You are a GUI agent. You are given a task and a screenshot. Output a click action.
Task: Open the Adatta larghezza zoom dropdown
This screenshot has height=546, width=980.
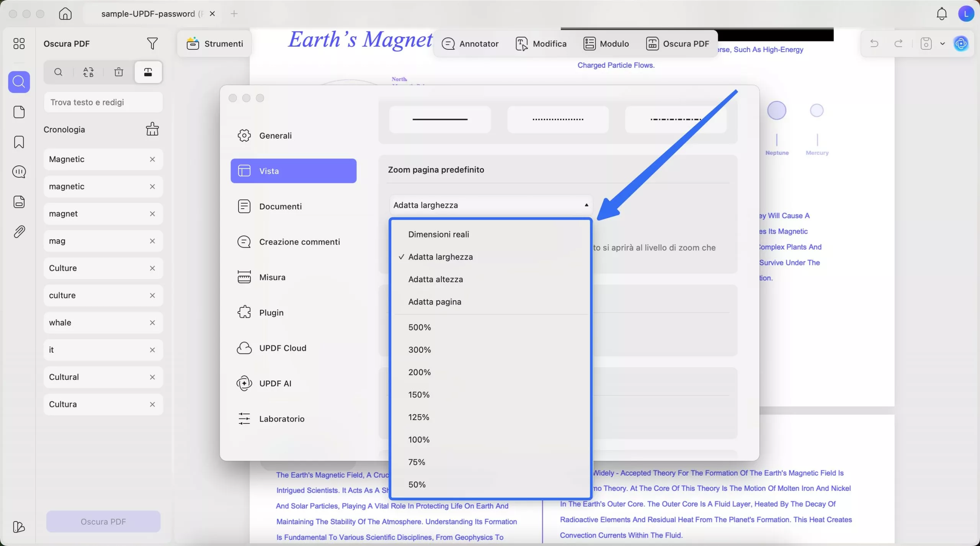(x=490, y=205)
